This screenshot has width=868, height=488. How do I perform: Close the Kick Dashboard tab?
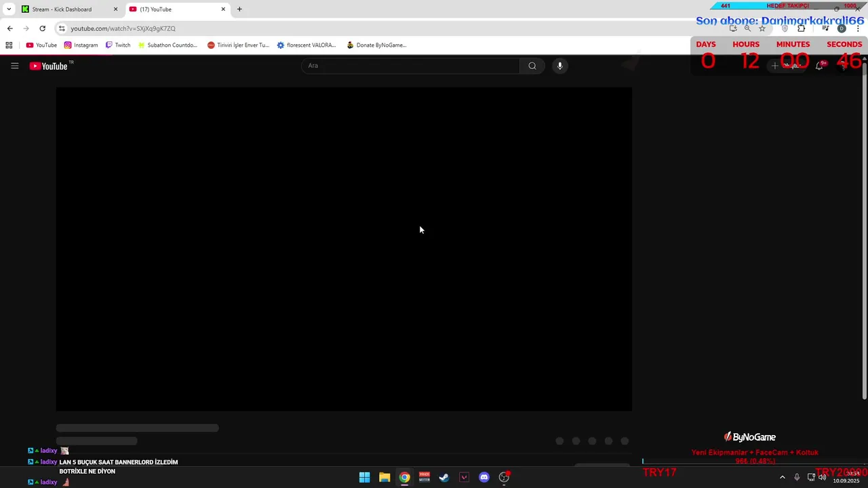(x=115, y=9)
